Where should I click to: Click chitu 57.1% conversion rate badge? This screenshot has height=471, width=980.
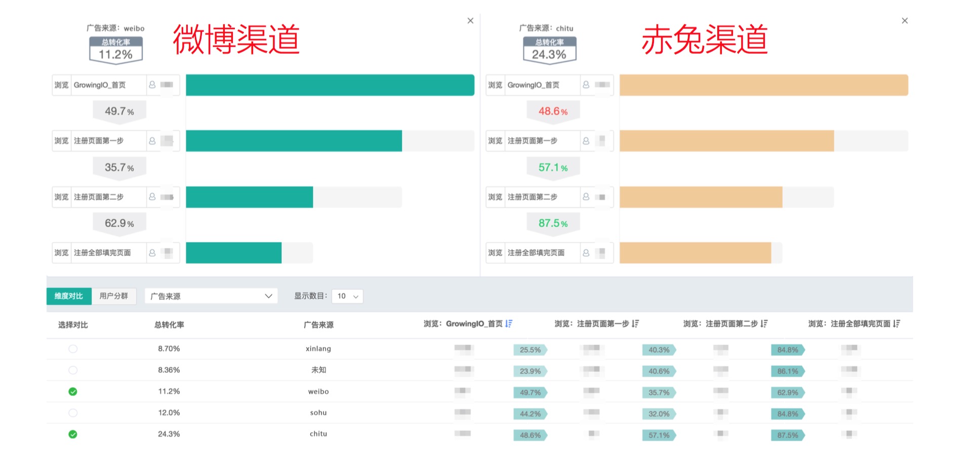point(553,168)
